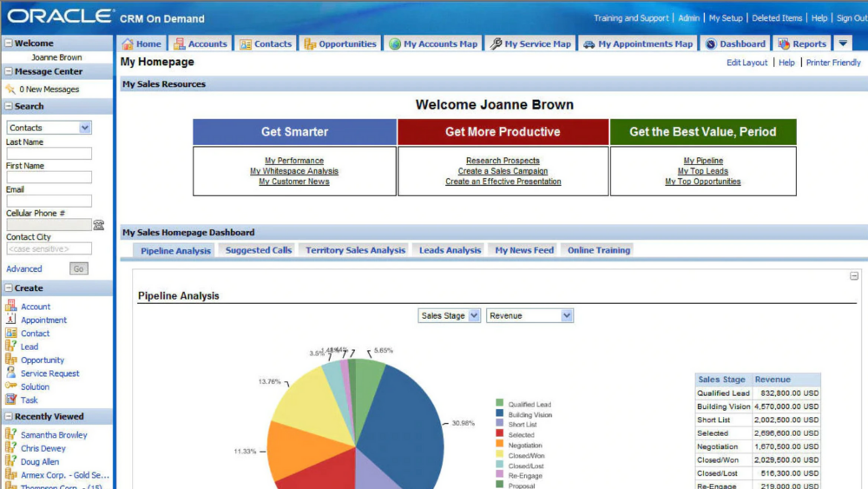Open the Revenue dropdown

coord(566,315)
